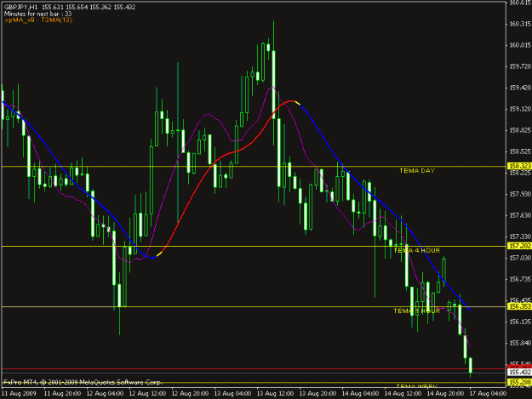
Task: Click the '11 Aug 20:00' time axis label
Action: pyautogui.click(x=62, y=394)
